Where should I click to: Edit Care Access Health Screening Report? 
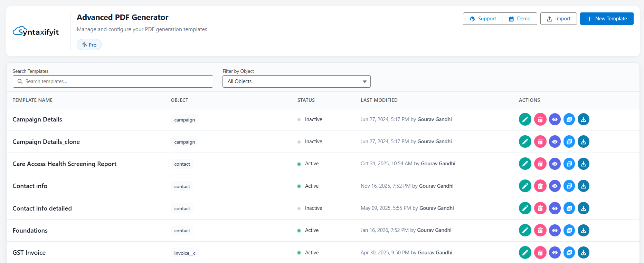tap(525, 164)
